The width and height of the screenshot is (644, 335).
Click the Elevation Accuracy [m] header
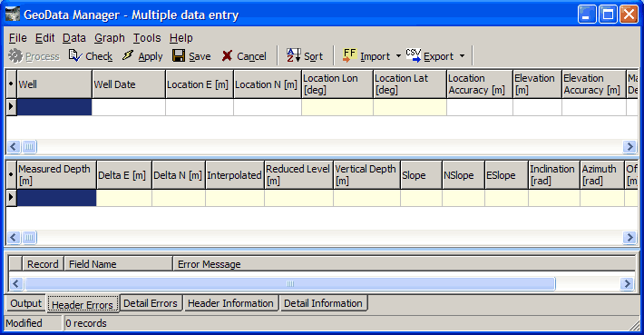point(594,84)
